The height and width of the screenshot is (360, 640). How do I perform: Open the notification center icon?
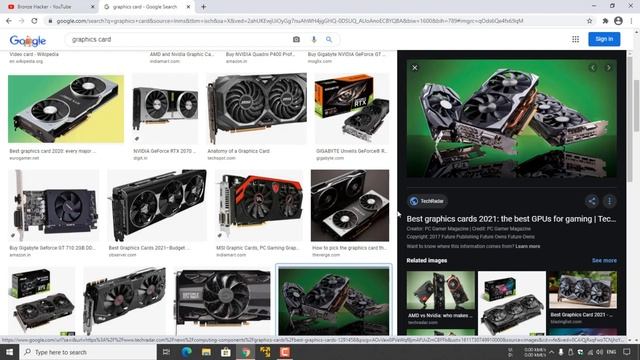pyautogui.click(x=627, y=352)
